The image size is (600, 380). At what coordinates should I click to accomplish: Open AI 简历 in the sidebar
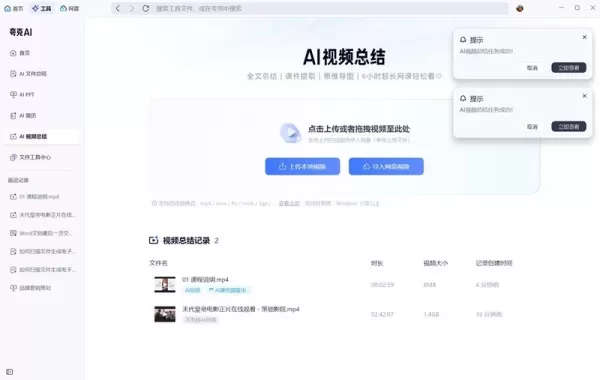tap(41, 115)
